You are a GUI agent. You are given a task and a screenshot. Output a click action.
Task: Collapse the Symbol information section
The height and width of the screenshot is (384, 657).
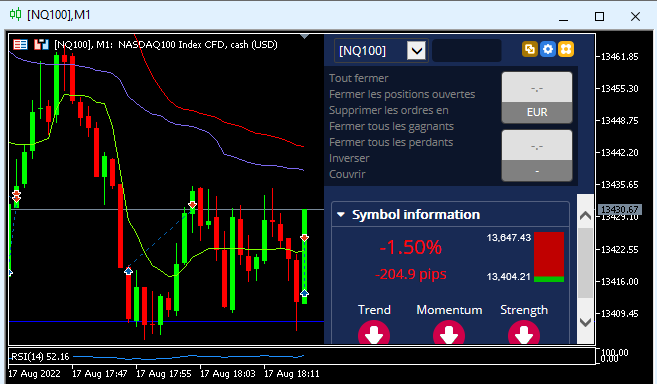[x=341, y=215]
